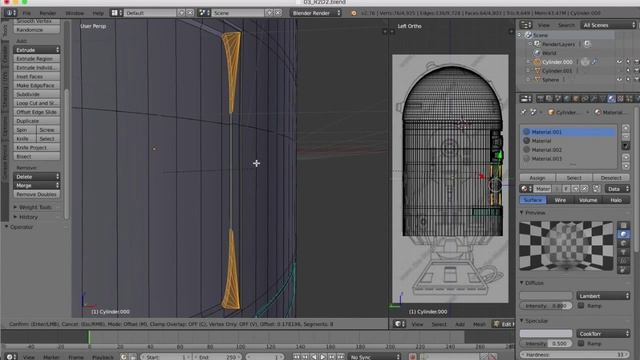This screenshot has height=360, width=640.
Task: Open the All Scenes outliner filter dropdown
Action: coord(609,25)
